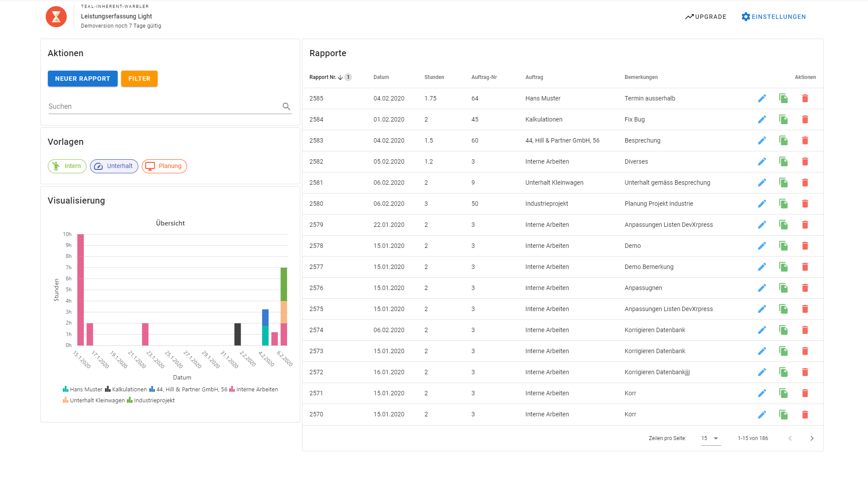Go to next page of rapports
This screenshot has width=868, height=494.
point(812,438)
